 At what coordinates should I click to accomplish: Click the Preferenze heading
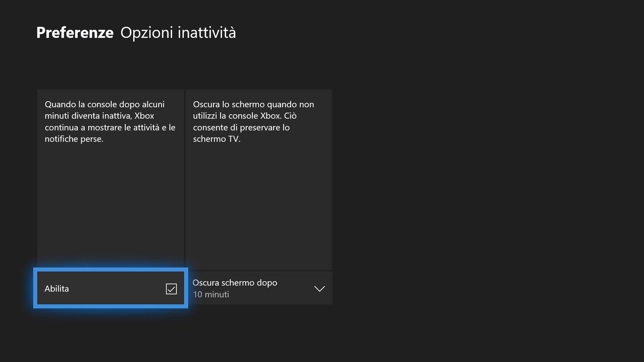pos(75,33)
